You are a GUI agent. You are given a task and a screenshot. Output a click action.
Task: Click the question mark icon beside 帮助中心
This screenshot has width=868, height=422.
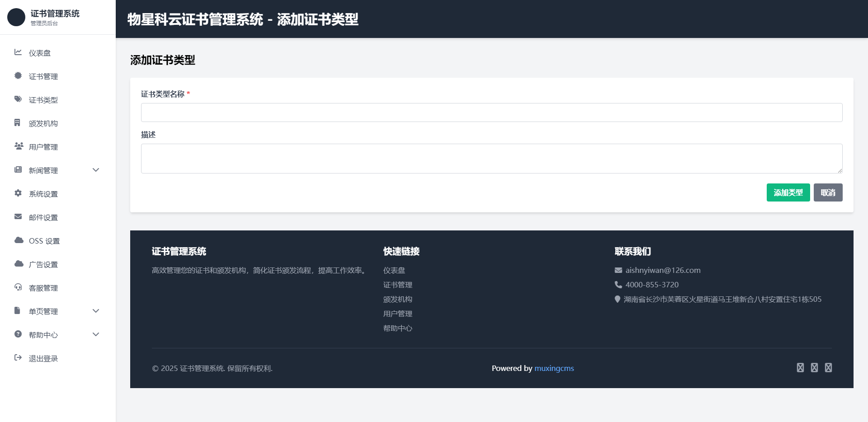tap(18, 334)
